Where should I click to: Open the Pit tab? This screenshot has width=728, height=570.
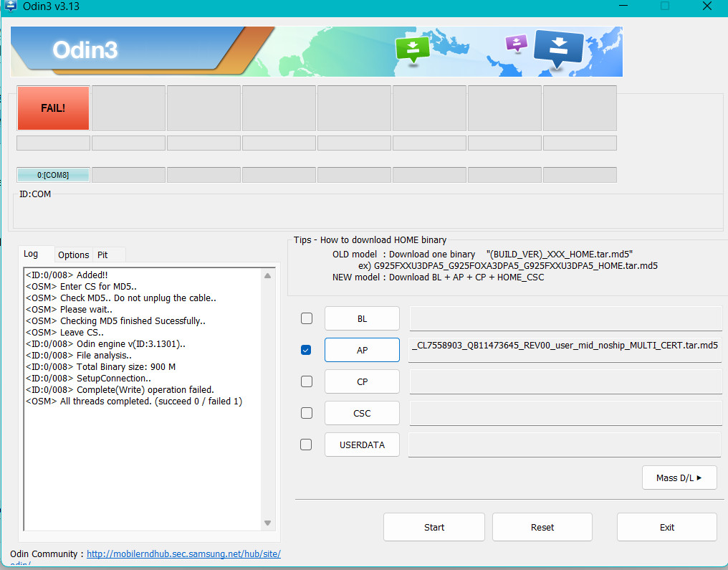[x=102, y=255]
